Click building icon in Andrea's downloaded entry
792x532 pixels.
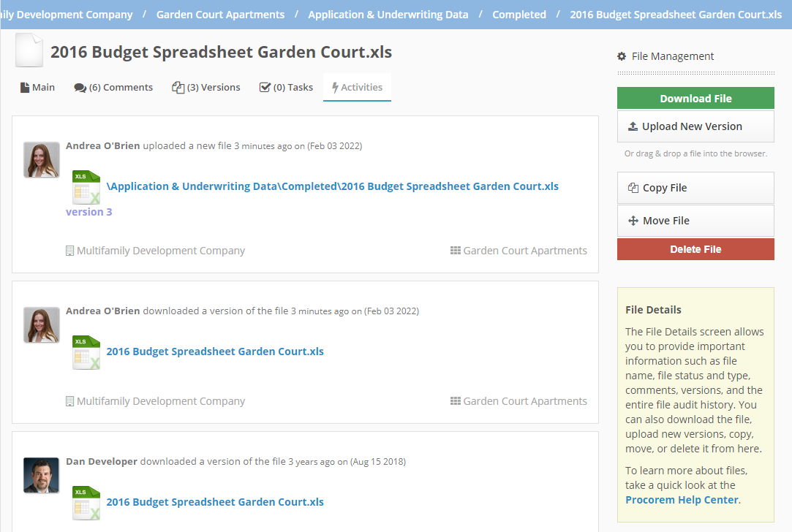[x=69, y=401]
